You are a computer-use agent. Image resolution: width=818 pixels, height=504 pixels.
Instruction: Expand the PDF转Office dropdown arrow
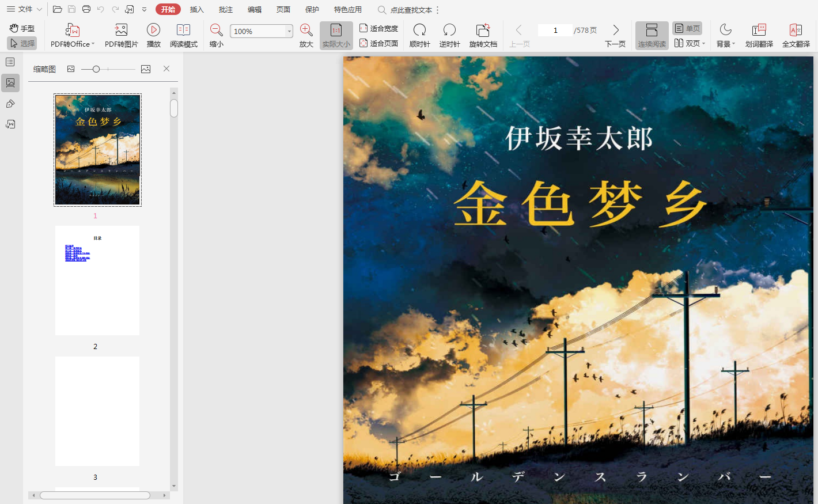tap(93, 44)
